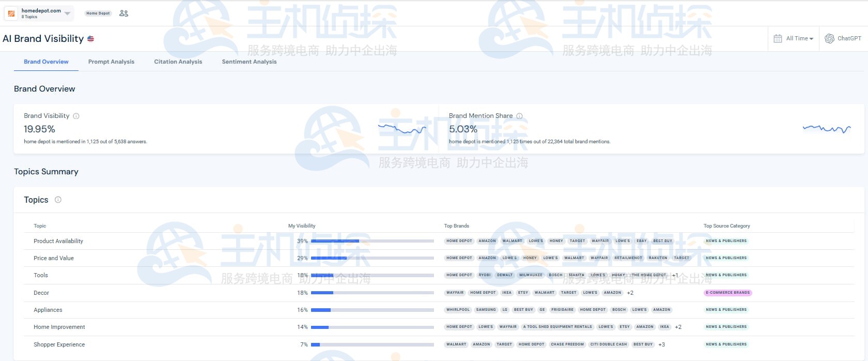The height and width of the screenshot is (361, 868).
Task: Click the info icon next to Brand Mention Share
Action: pos(519,116)
